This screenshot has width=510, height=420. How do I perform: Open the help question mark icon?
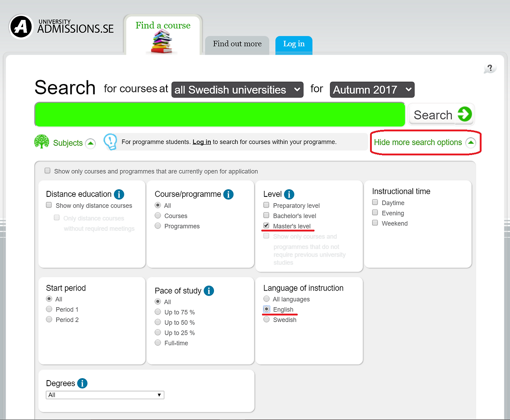(x=490, y=69)
